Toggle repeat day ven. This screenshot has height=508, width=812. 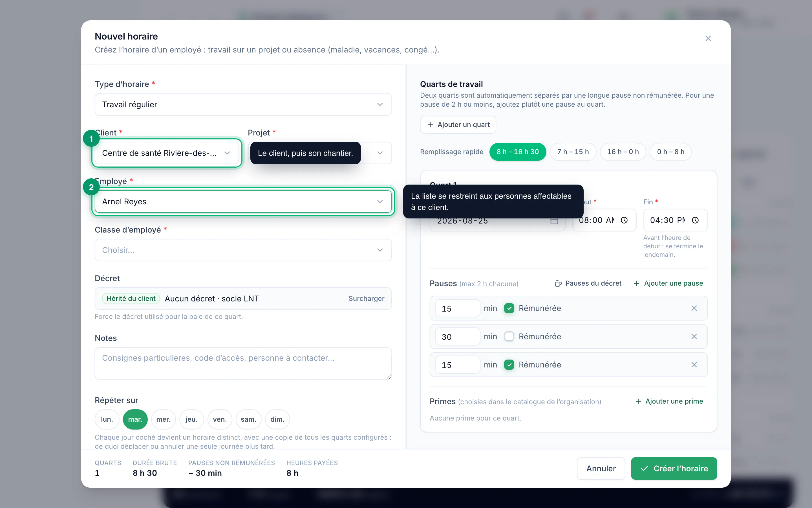(220, 419)
